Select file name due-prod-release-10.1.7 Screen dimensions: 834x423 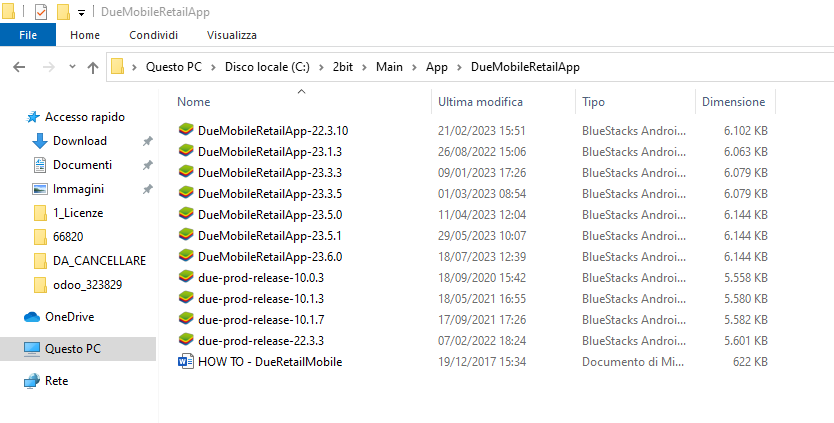pos(261,320)
